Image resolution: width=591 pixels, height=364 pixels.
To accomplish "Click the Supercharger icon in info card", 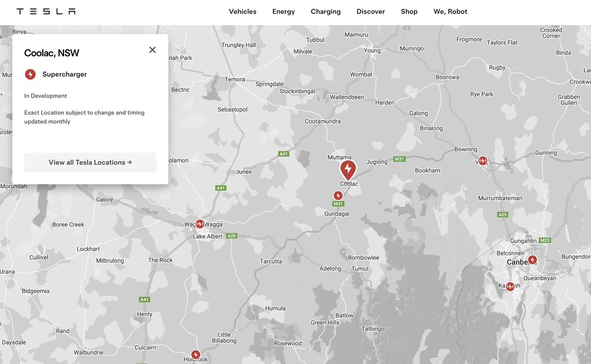I will tap(30, 74).
